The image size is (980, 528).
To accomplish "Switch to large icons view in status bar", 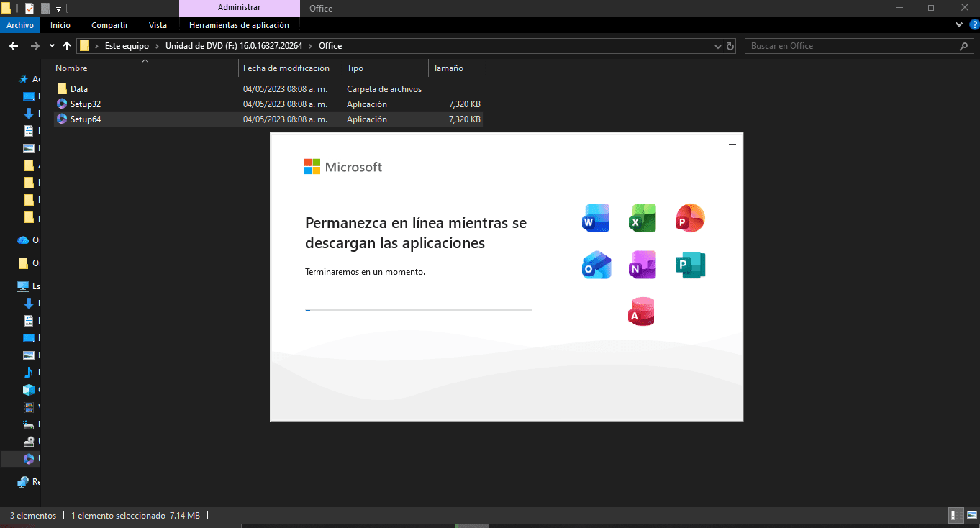I will tap(972, 515).
